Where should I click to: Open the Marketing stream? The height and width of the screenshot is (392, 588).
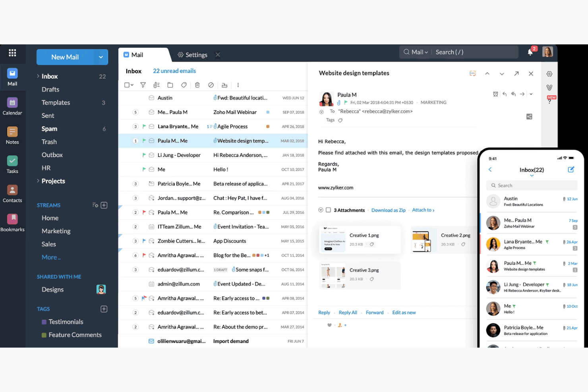[56, 231]
